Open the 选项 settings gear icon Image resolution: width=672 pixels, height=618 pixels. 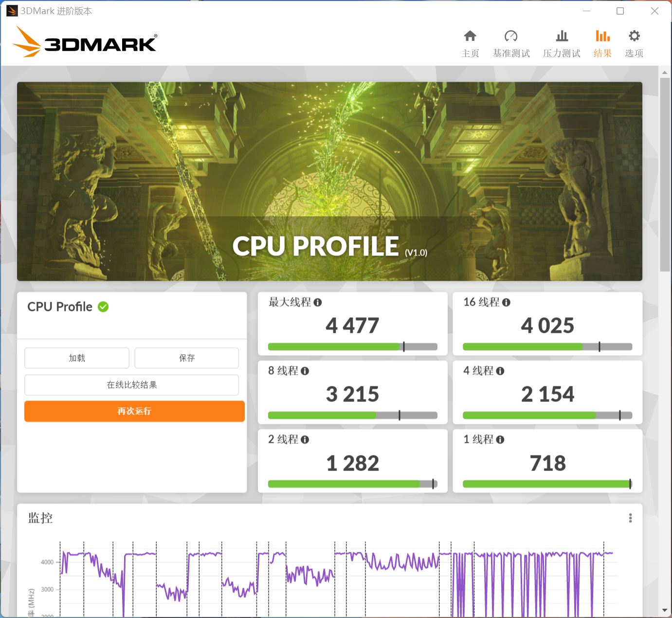click(634, 36)
